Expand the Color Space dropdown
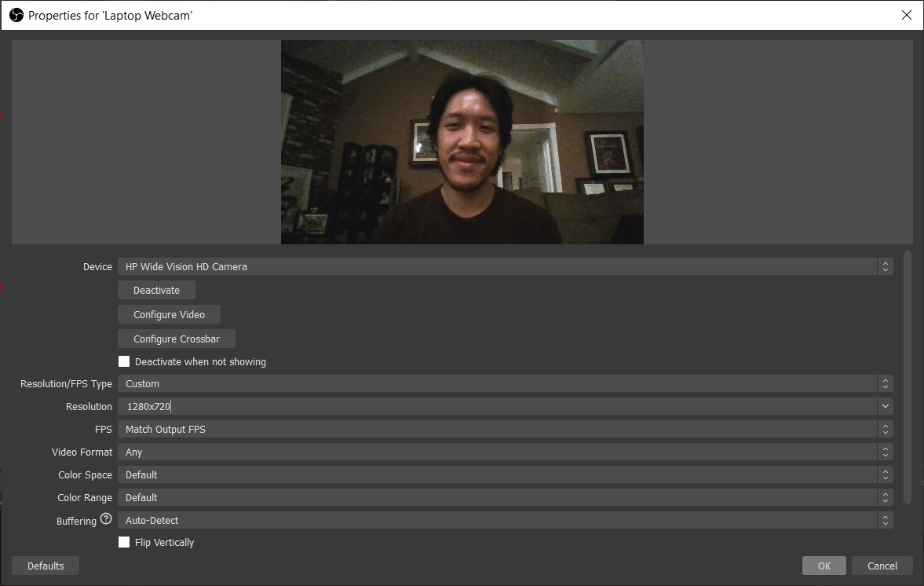Screen dimensions: 924x586 [504, 475]
